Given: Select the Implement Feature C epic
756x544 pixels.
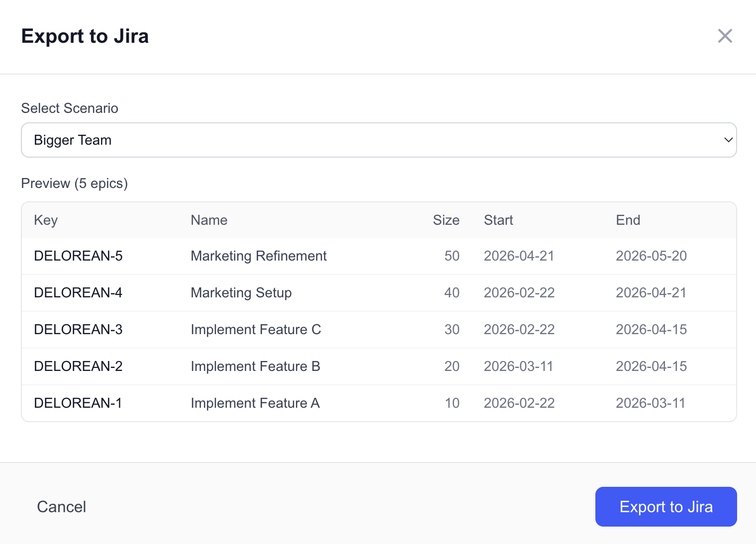Looking at the screenshot, I should [x=256, y=330].
